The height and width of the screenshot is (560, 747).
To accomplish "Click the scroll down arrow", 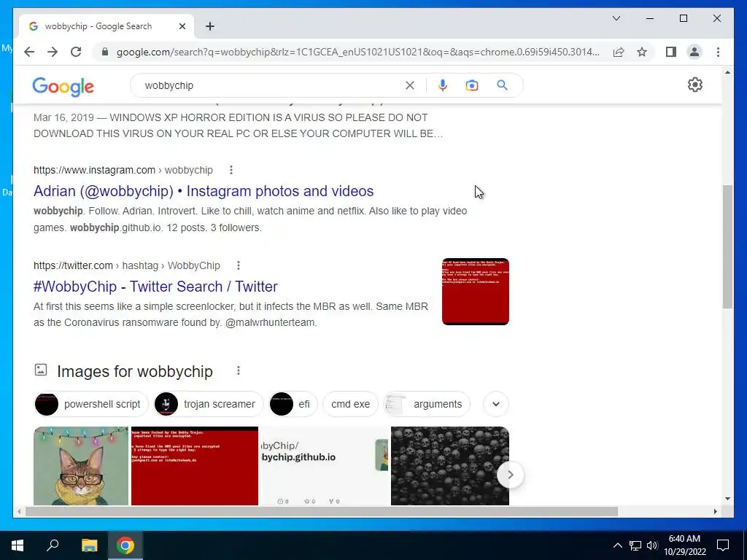I will click(727, 499).
